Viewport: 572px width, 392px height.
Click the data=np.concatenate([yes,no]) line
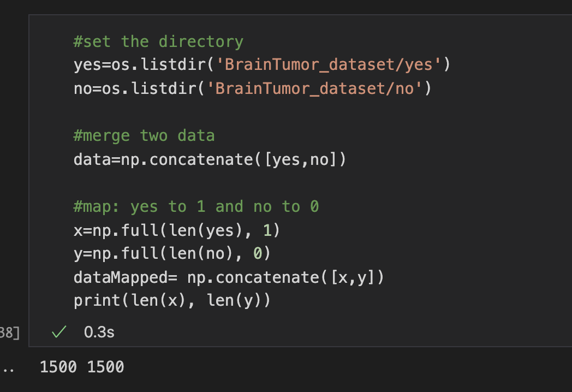[210, 159]
